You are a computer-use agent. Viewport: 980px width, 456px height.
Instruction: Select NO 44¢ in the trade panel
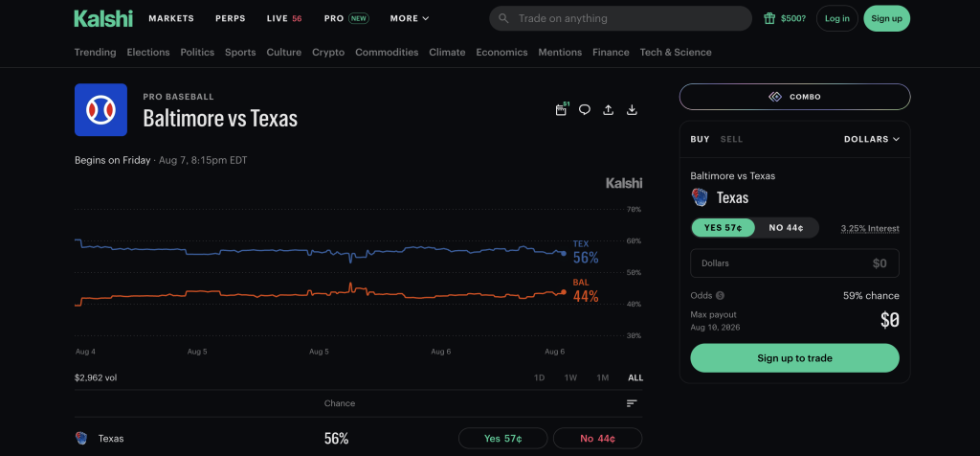click(786, 228)
